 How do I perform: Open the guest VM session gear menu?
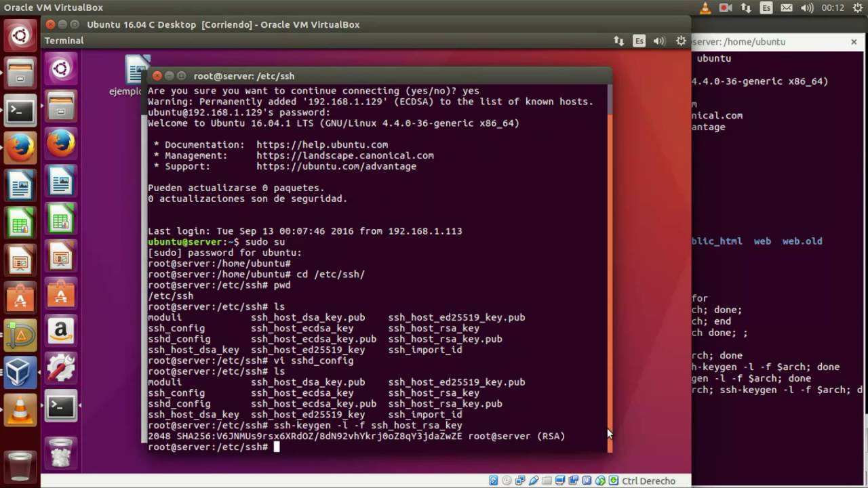pos(681,41)
